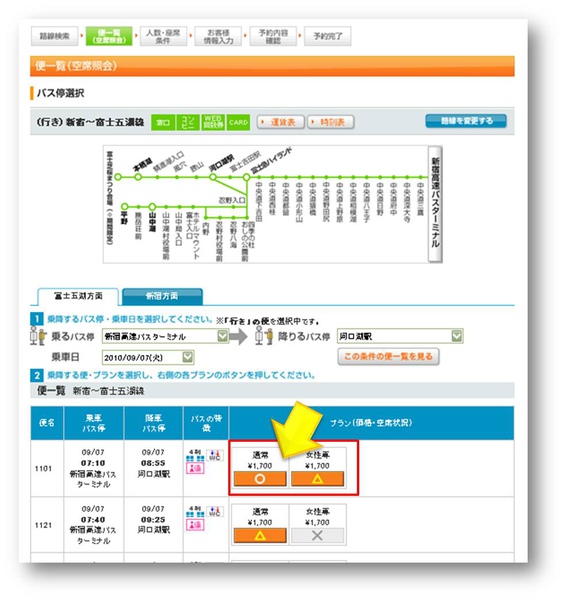Select 富士芝桜まつり会場 stop circle on map
The width and height of the screenshot is (565, 600).
point(118,177)
